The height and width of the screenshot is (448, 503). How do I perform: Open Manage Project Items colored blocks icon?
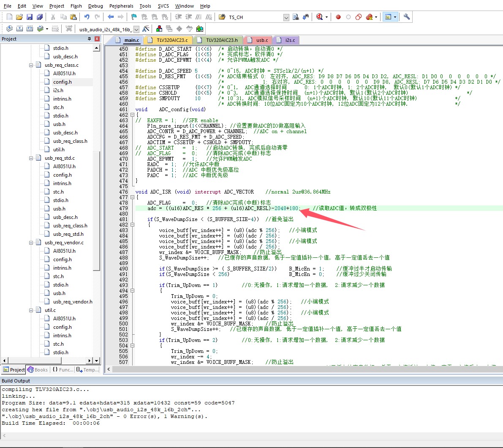tap(159, 29)
